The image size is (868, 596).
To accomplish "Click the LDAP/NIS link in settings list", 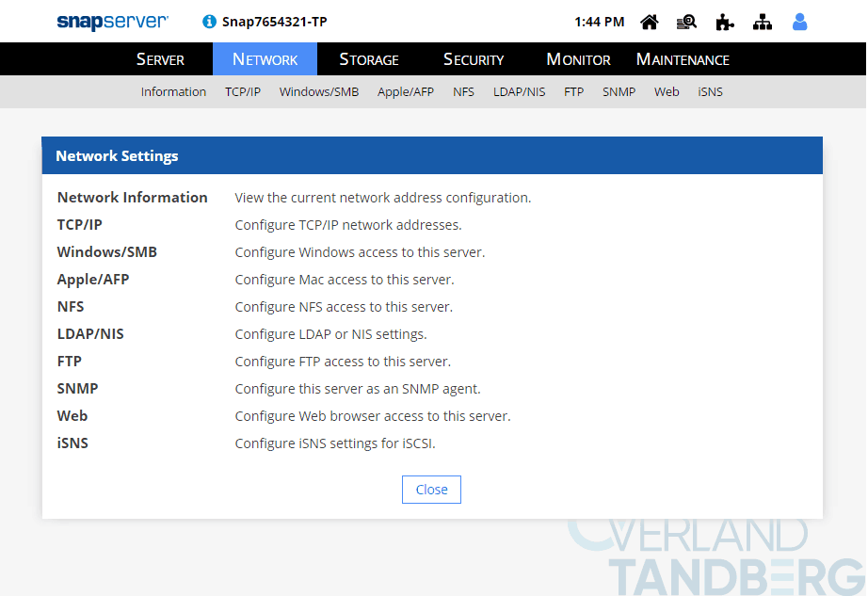I will (90, 334).
